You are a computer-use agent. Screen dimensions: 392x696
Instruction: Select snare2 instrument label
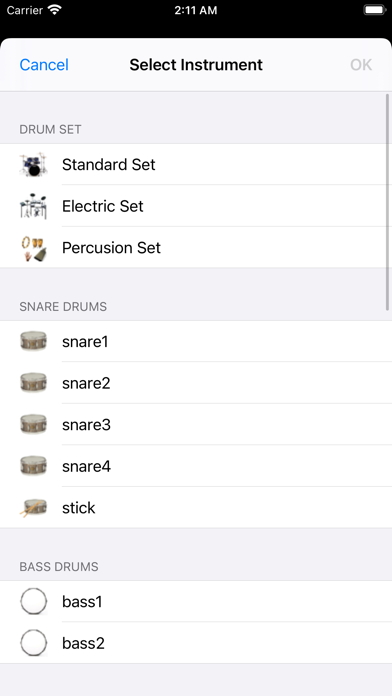pos(86,383)
